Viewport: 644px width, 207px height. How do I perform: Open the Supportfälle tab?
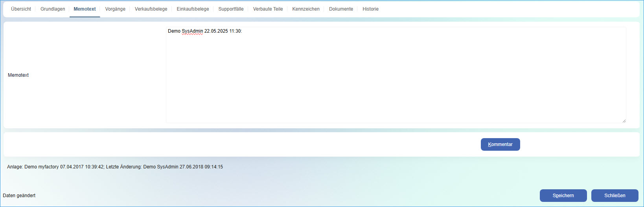pos(231,9)
